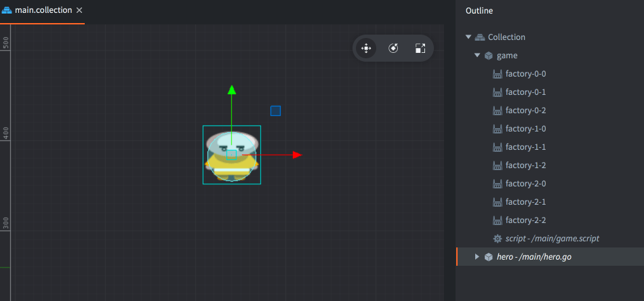Screen dimensions: 644x301
Task: Select the Scale tool in viewport toolbar
Action: 420,48
